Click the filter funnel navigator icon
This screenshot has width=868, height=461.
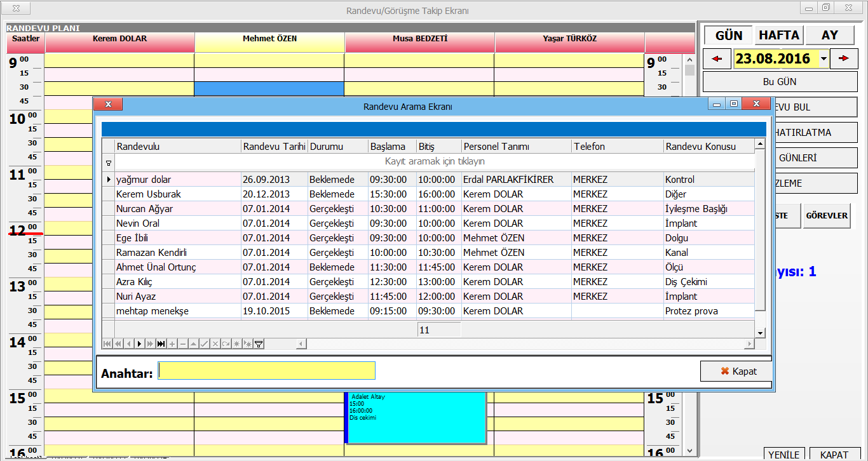pyautogui.click(x=259, y=344)
